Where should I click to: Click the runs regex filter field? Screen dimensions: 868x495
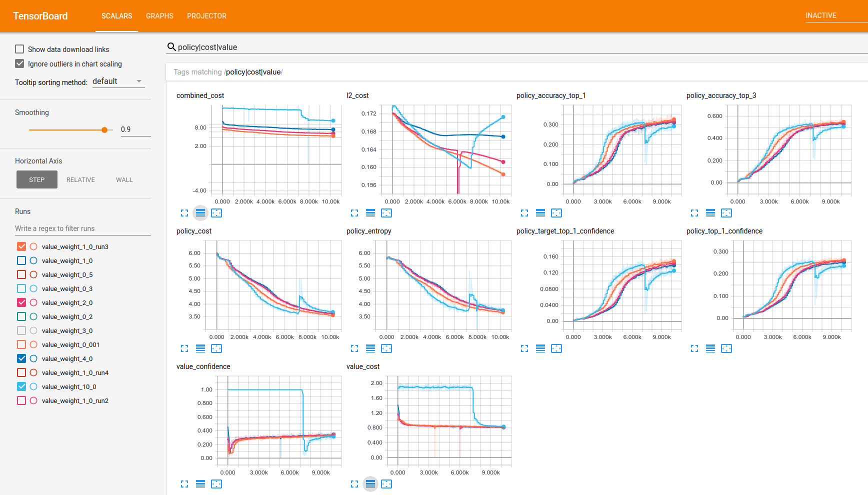point(83,228)
